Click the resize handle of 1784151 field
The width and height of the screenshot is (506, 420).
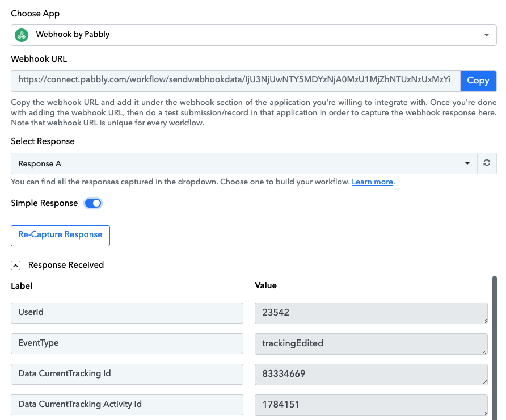[x=484, y=413]
